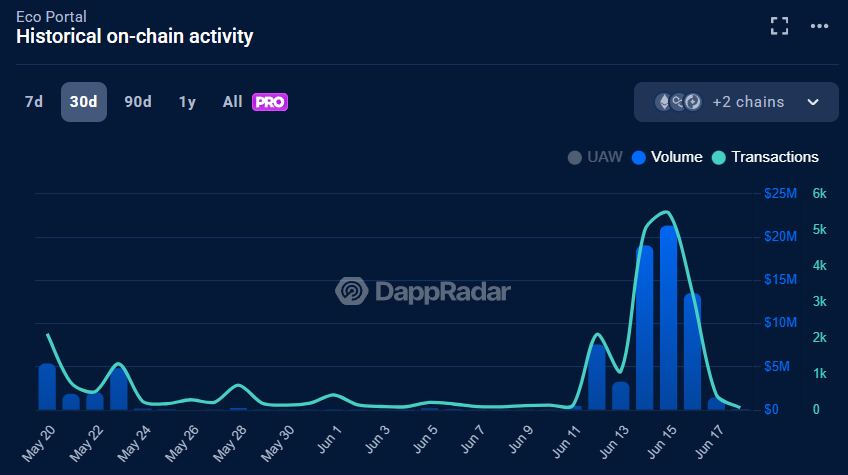Click the purple PRO badge
The image size is (848, 475).
(270, 102)
